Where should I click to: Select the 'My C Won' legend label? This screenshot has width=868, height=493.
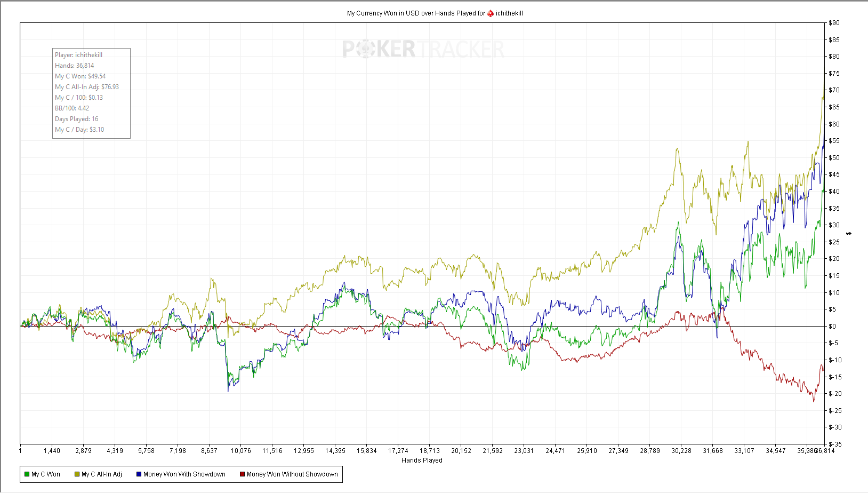coord(46,474)
